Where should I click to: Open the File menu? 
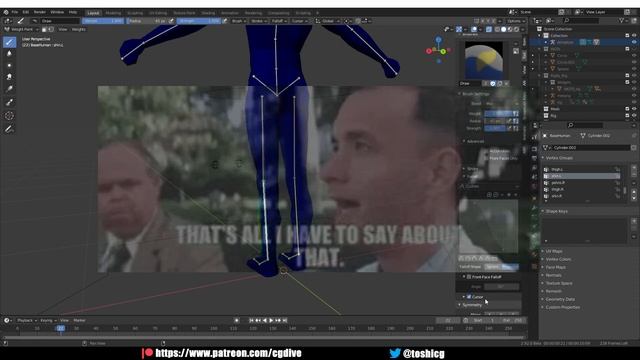pos(15,12)
